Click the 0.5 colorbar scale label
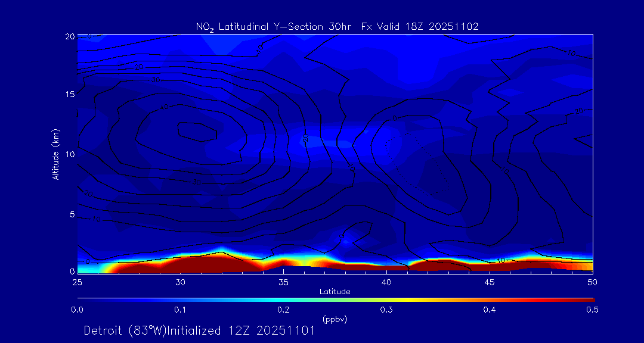 (592, 310)
